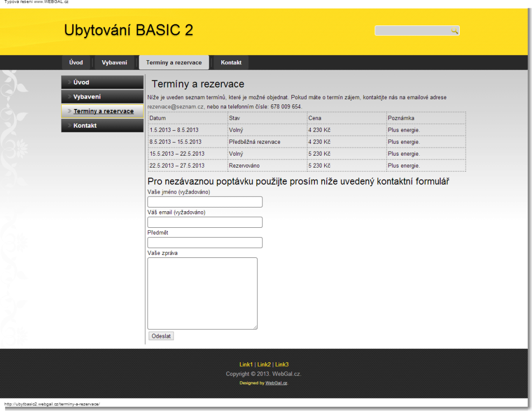Click the Ubytování BASIC 2 site title

(x=129, y=30)
